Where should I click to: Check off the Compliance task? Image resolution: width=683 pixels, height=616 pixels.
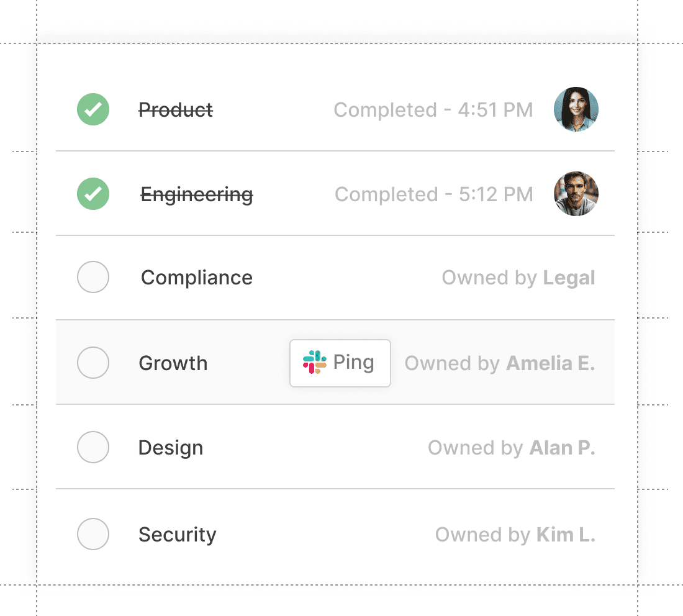[93, 278]
